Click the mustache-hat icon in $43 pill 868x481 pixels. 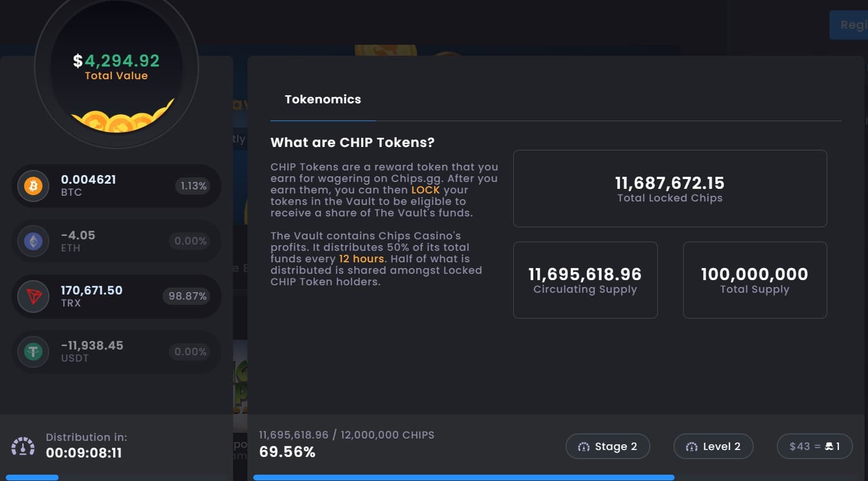click(x=828, y=447)
